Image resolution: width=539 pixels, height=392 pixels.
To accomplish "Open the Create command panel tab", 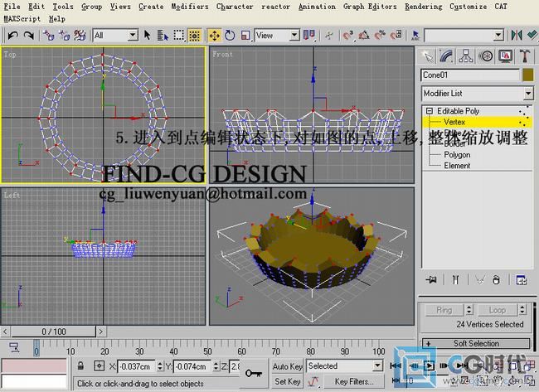I will click(427, 56).
